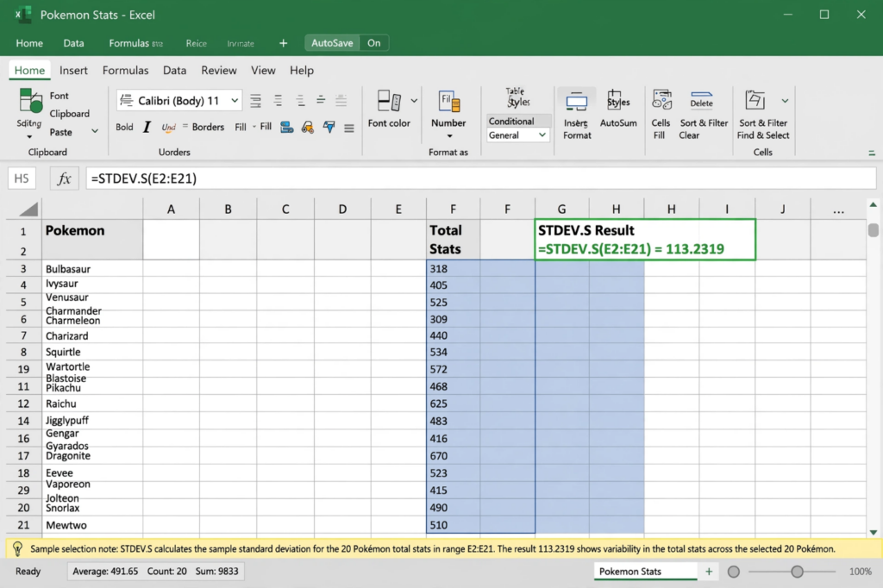Open the Calibri (Body) 11 font dropdown
883x588 pixels.
click(x=235, y=101)
